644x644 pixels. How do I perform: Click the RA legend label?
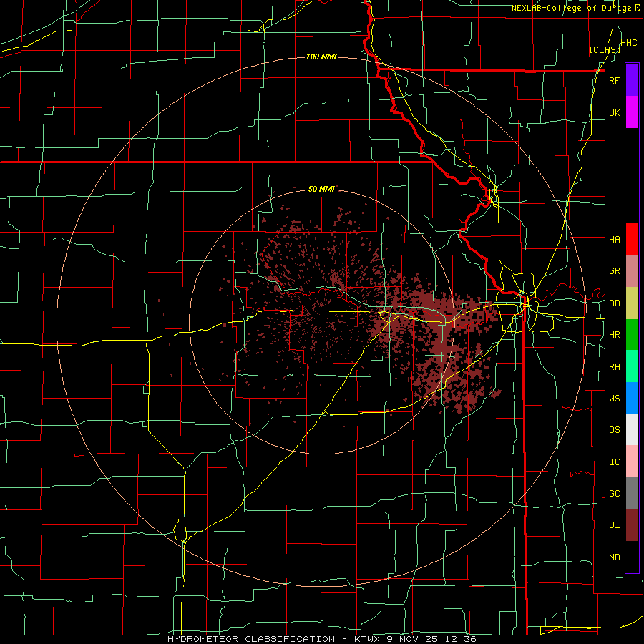coord(614,367)
